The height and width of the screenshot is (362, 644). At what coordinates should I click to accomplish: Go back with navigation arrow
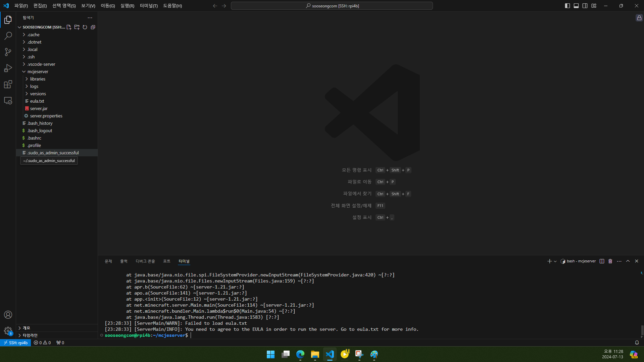(x=215, y=6)
